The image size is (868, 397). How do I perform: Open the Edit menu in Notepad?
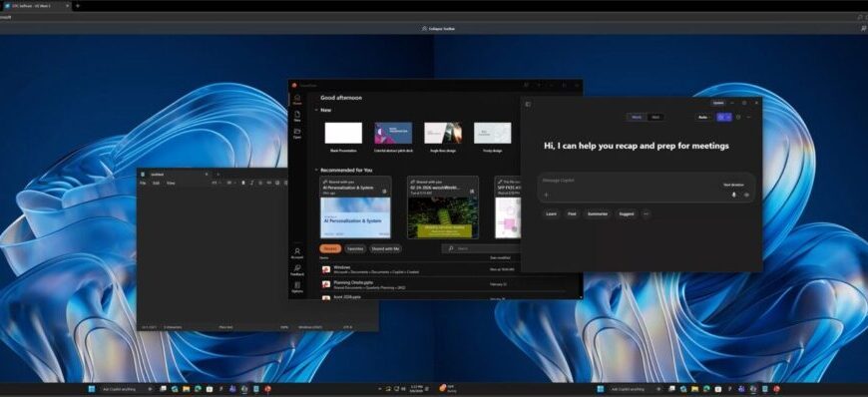click(x=156, y=183)
